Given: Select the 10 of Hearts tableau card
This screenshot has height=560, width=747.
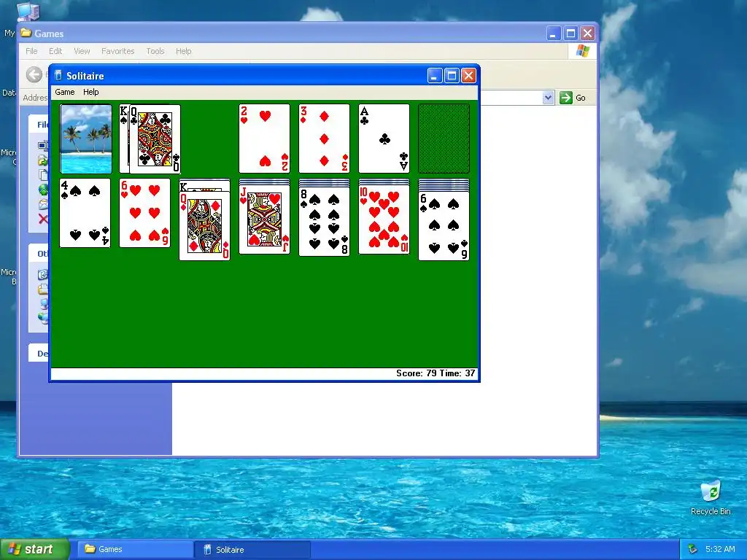Looking at the screenshot, I should pyautogui.click(x=384, y=220).
